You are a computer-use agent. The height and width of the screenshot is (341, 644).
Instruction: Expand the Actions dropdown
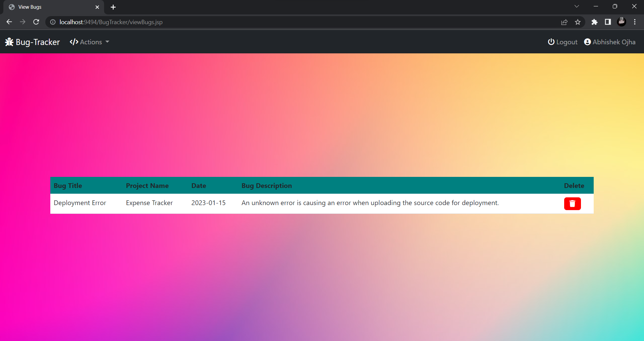tap(91, 42)
